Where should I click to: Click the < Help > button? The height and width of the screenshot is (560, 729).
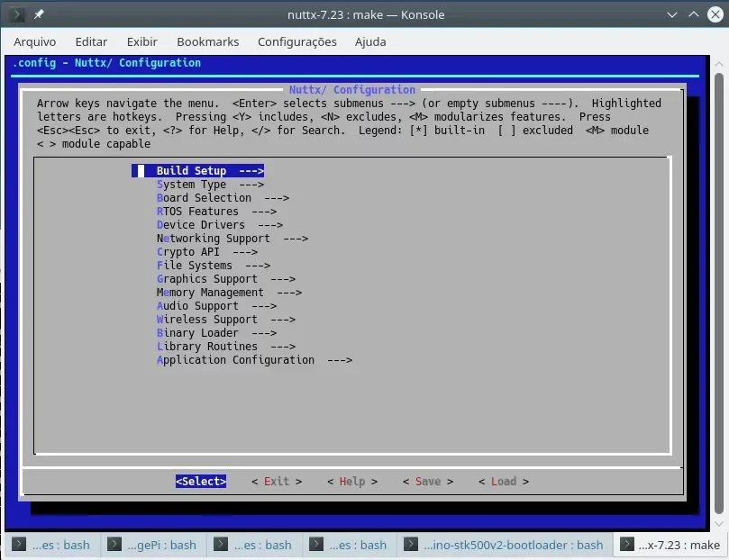[x=352, y=481]
